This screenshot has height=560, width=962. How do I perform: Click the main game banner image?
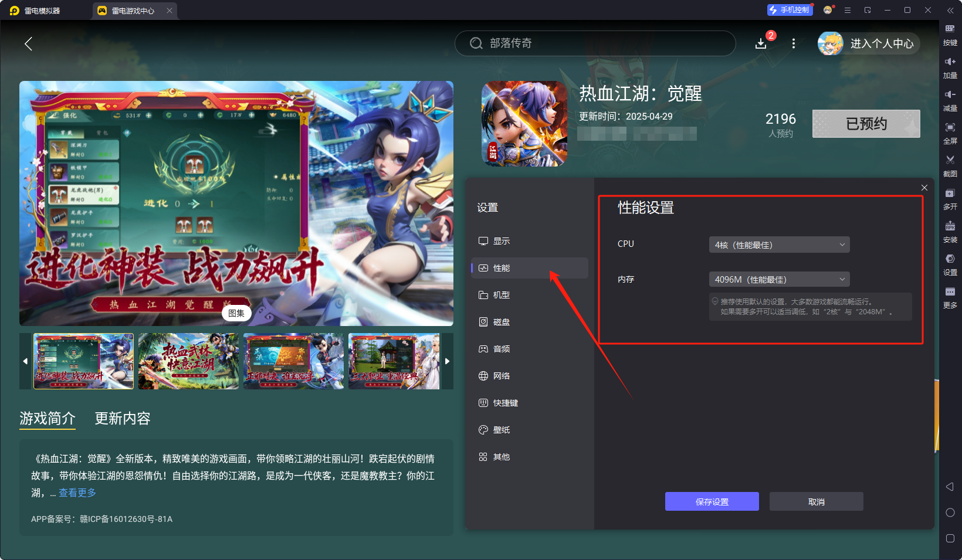click(236, 203)
